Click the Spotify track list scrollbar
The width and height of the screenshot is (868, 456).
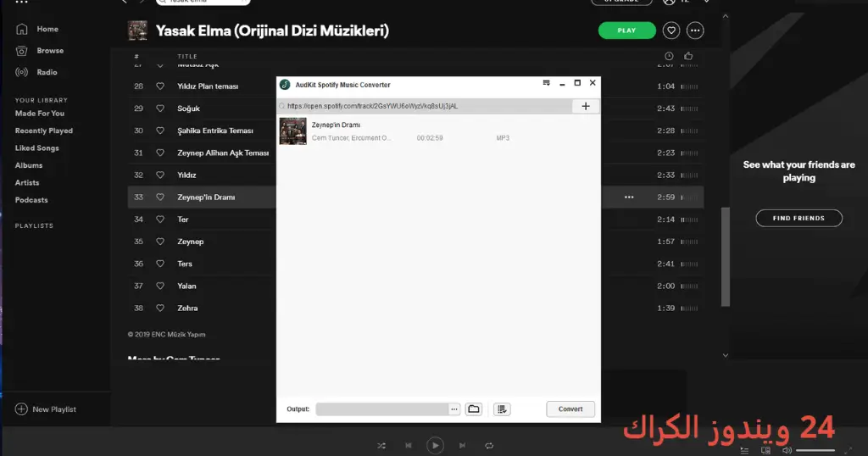726,256
